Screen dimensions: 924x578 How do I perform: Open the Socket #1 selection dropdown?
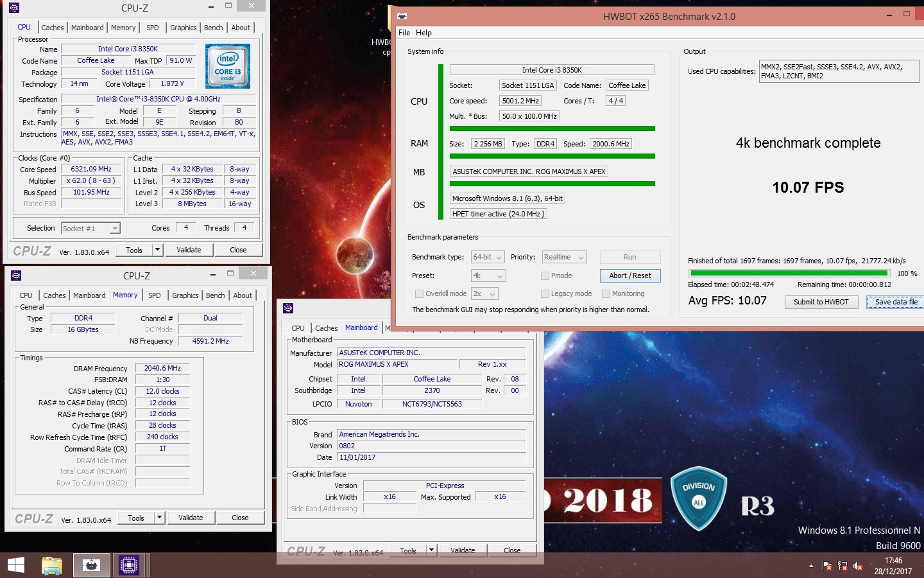(x=90, y=228)
